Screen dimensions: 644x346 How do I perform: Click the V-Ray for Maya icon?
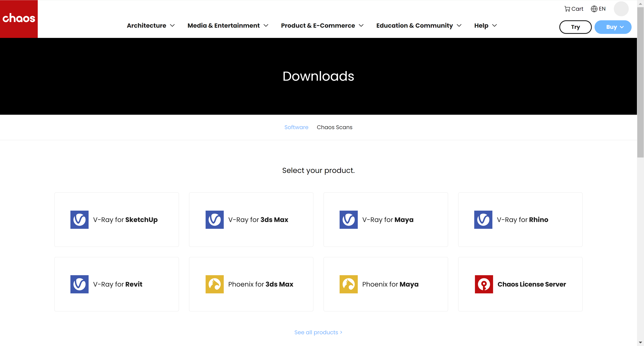(348, 220)
